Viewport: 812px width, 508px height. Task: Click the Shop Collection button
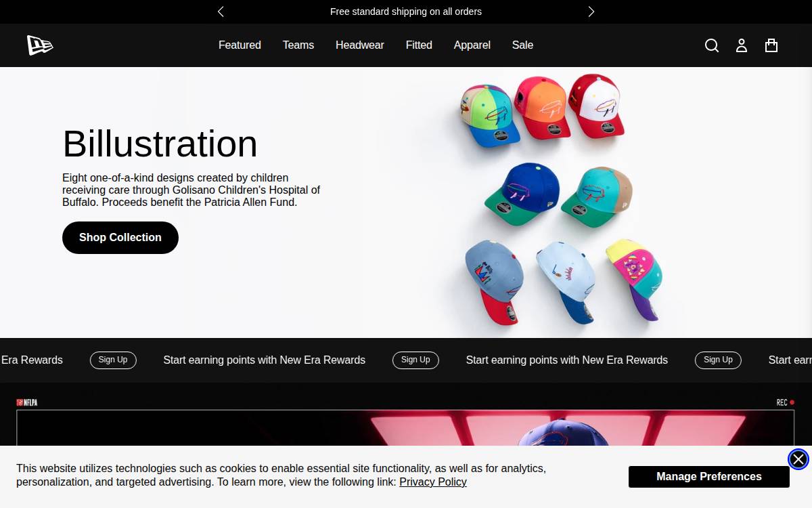click(120, 238)
